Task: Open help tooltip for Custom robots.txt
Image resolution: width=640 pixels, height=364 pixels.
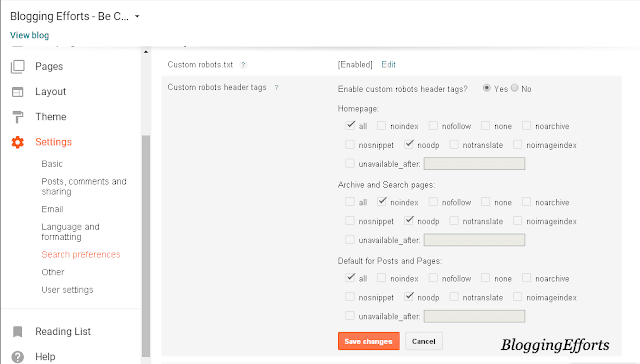Action: 243,64
